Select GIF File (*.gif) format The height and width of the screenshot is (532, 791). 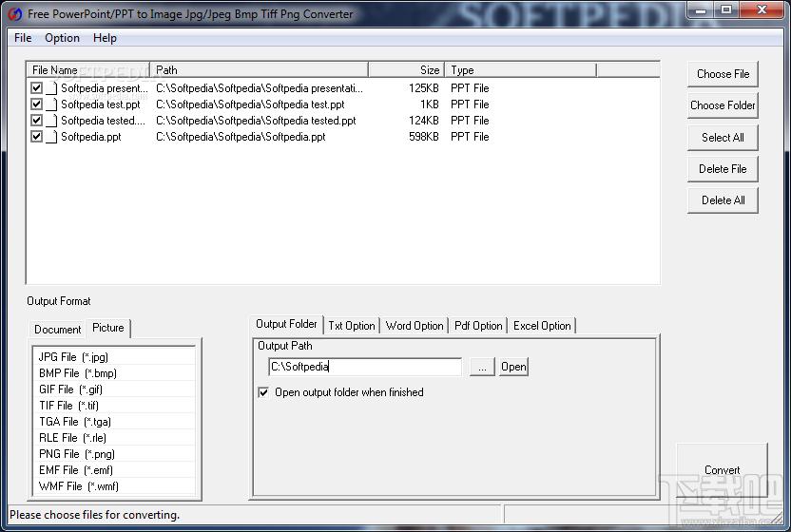113,389
